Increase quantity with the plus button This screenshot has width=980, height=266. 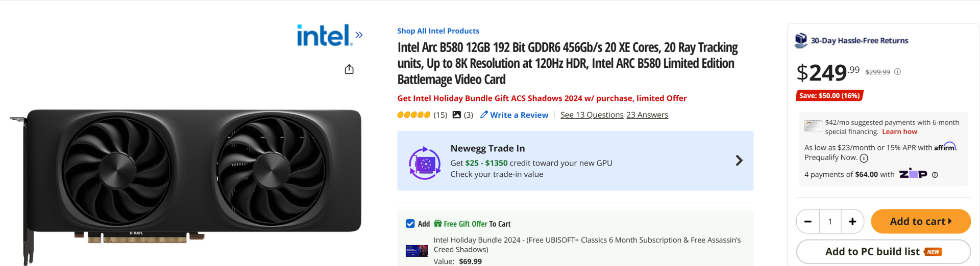[852, 222]
